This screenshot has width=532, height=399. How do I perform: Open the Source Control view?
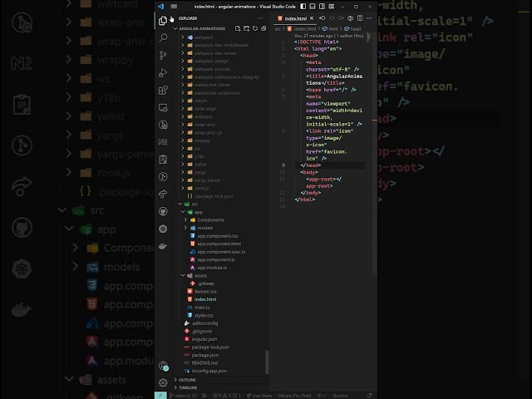[163, 55]
